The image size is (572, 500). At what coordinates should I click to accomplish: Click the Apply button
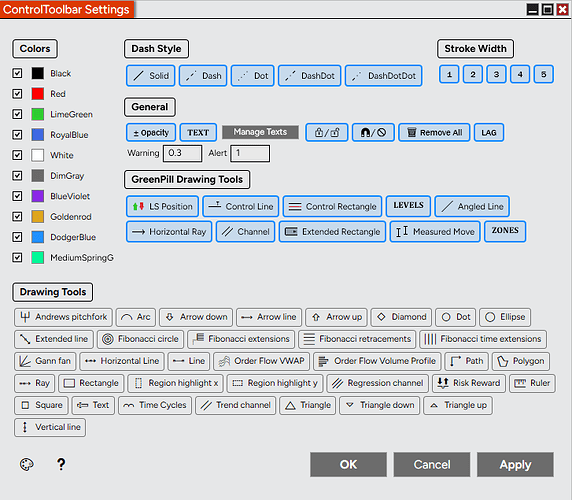pos(515,465)
